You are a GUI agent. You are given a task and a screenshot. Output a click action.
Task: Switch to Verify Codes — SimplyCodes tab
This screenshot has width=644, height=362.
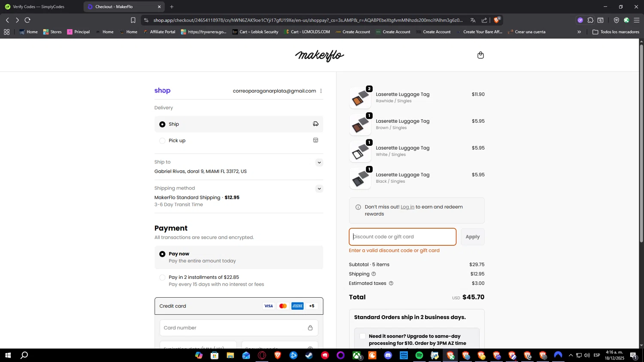[42, 7]
